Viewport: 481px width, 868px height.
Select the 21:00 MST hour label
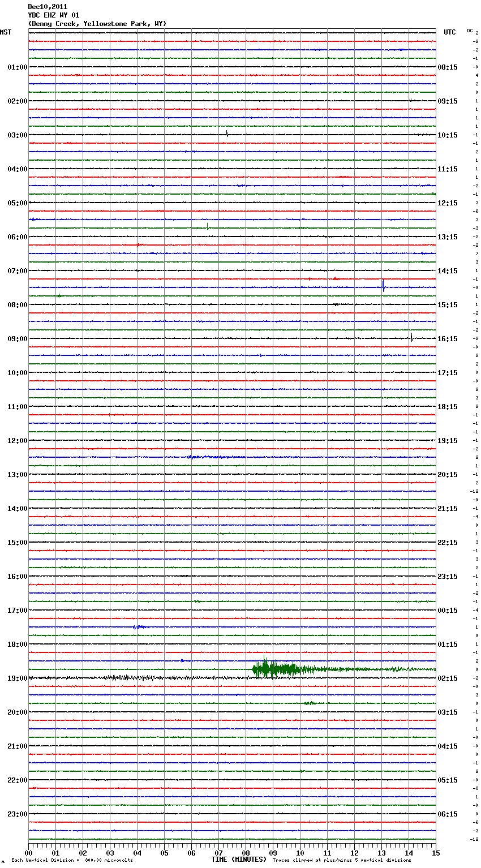click(18, 746)
